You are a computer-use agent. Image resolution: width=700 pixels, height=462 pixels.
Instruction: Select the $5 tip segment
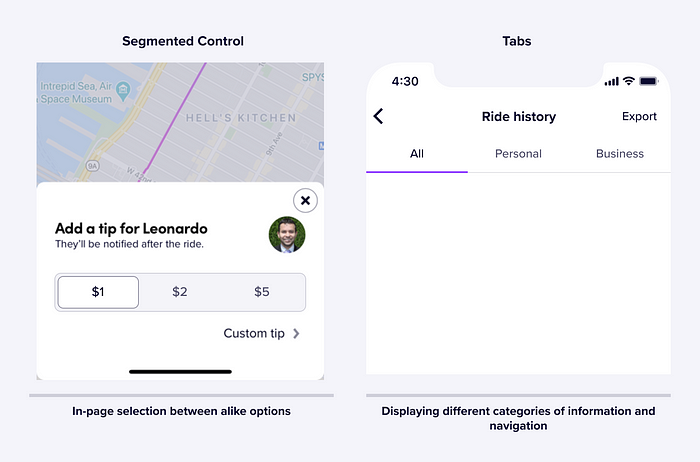coord(262,292)
